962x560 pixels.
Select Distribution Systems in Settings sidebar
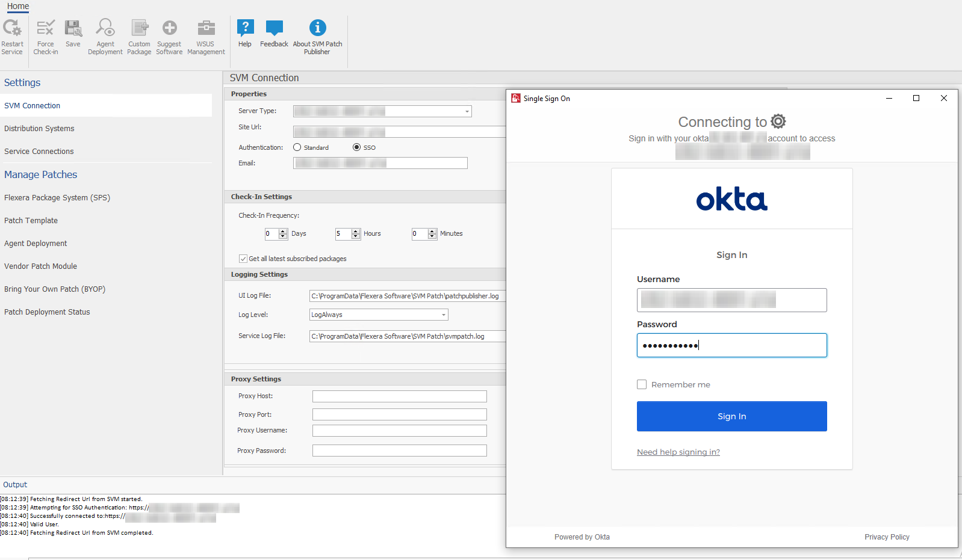[x=39, y=129]
